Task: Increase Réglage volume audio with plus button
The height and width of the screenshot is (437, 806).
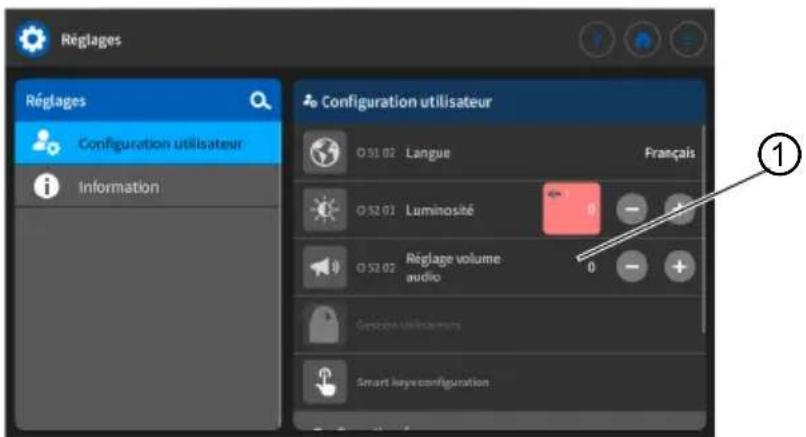Action: pos(680,267)
